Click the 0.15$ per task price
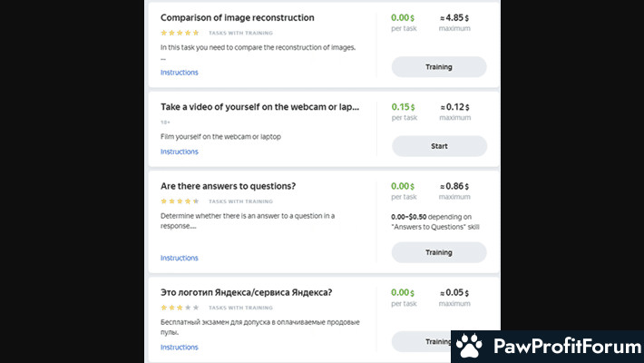 pos(403,107)
